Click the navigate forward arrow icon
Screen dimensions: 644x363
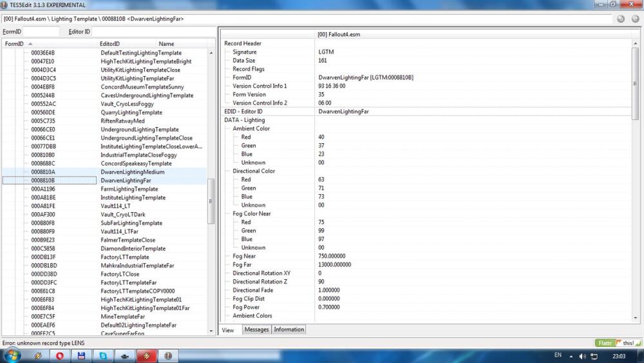[x=636, y=19]
